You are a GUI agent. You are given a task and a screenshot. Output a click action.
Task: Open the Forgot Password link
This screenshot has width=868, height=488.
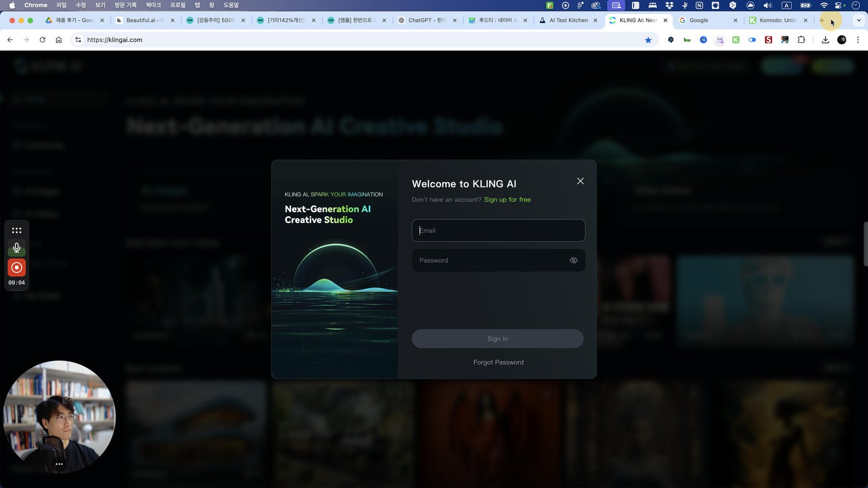tap(499, 362)
